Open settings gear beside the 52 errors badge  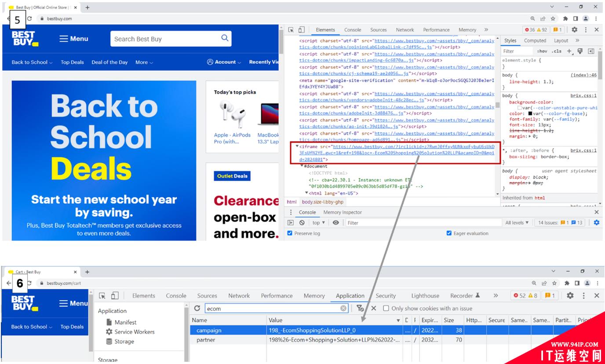point(570,296)
